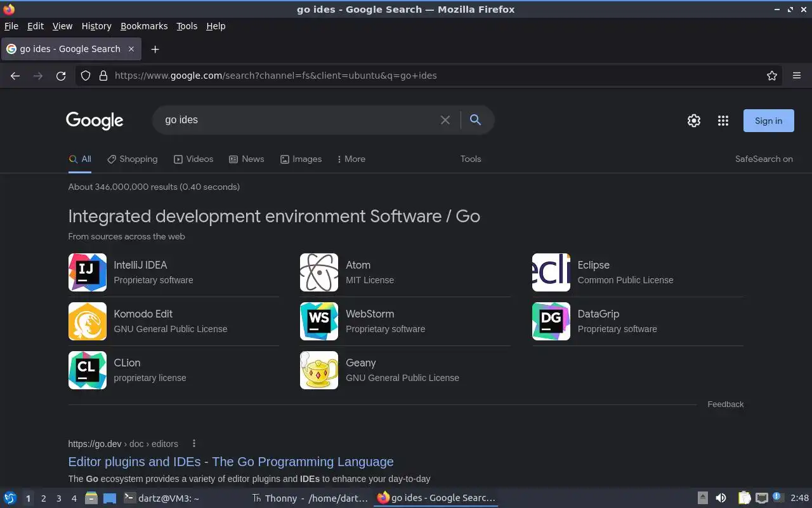Open the volume speaker tray icon

point(721,498)
